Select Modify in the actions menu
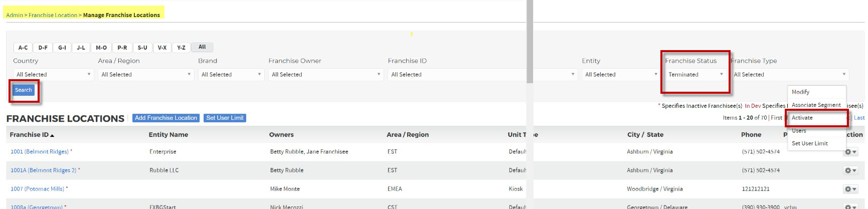 (x=800, y=92)
